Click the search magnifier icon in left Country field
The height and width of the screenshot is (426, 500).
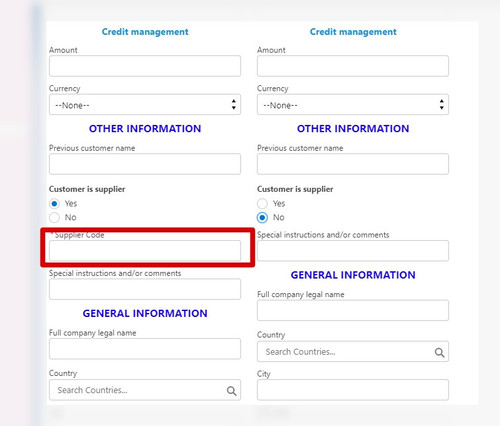231,391
